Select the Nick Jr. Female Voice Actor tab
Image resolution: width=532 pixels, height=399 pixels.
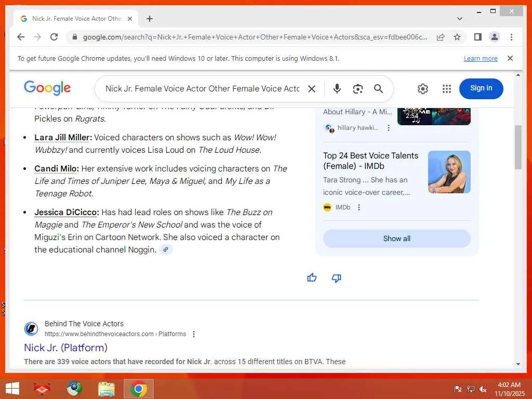[75, 19]
